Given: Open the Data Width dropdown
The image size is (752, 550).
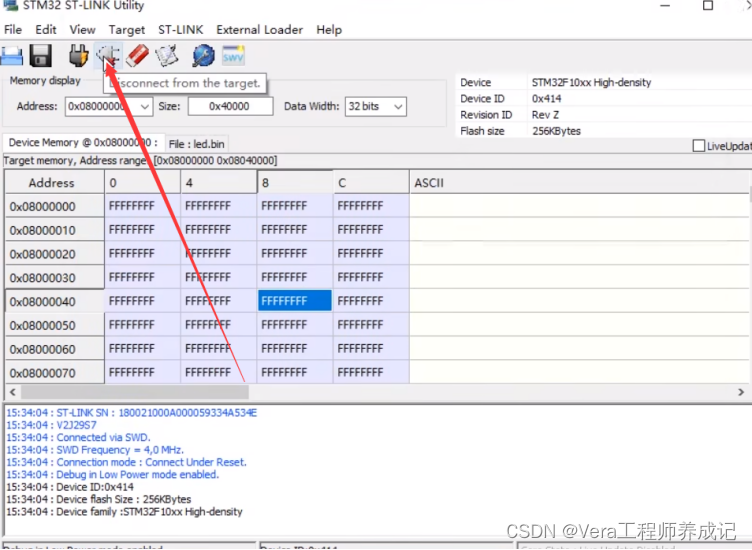Looking at the screenshot, I should tap(398, 106).
